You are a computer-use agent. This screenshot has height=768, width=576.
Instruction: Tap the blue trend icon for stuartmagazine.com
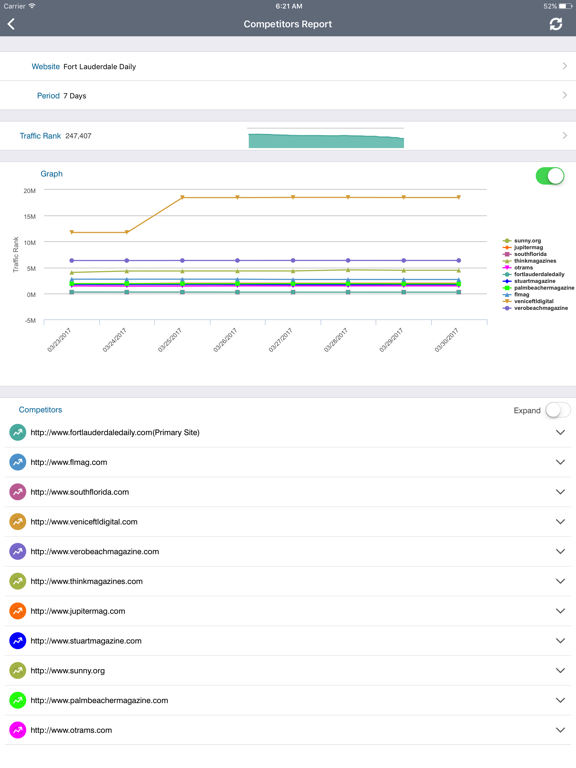click(x=18, y=641)
